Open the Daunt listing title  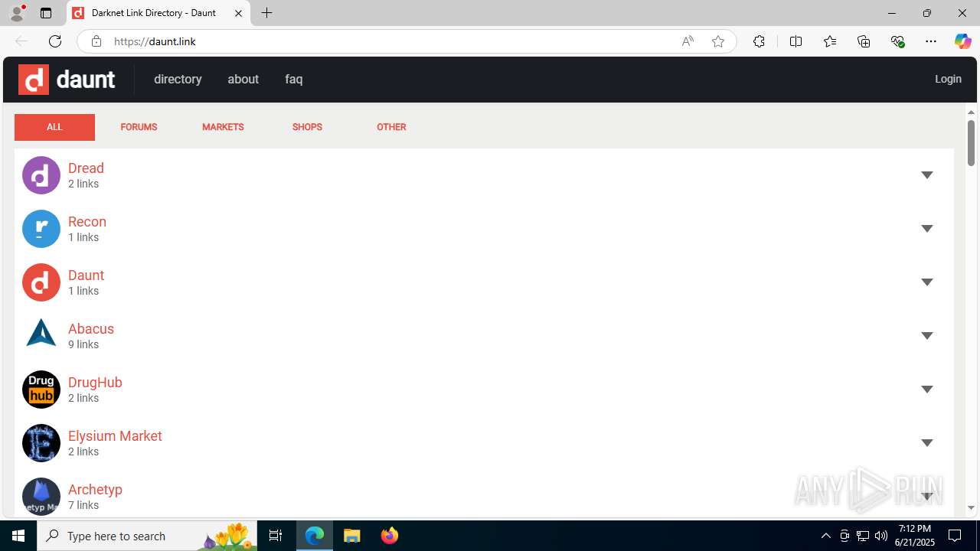(x=86, y=275)
